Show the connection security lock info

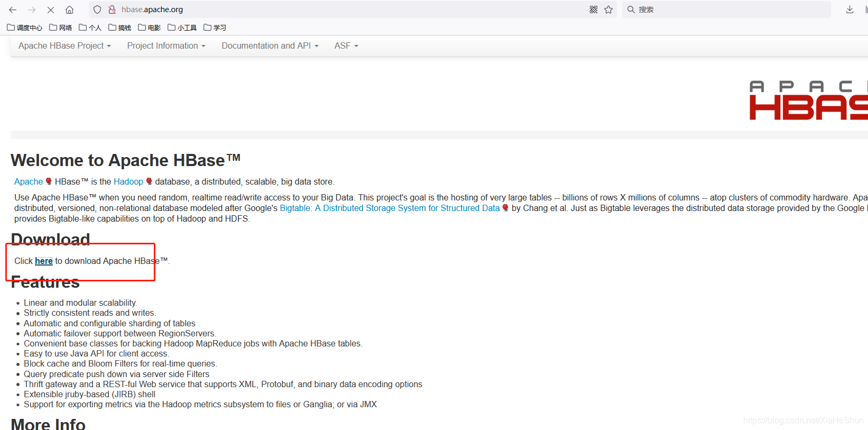click(x=112, y=10)
